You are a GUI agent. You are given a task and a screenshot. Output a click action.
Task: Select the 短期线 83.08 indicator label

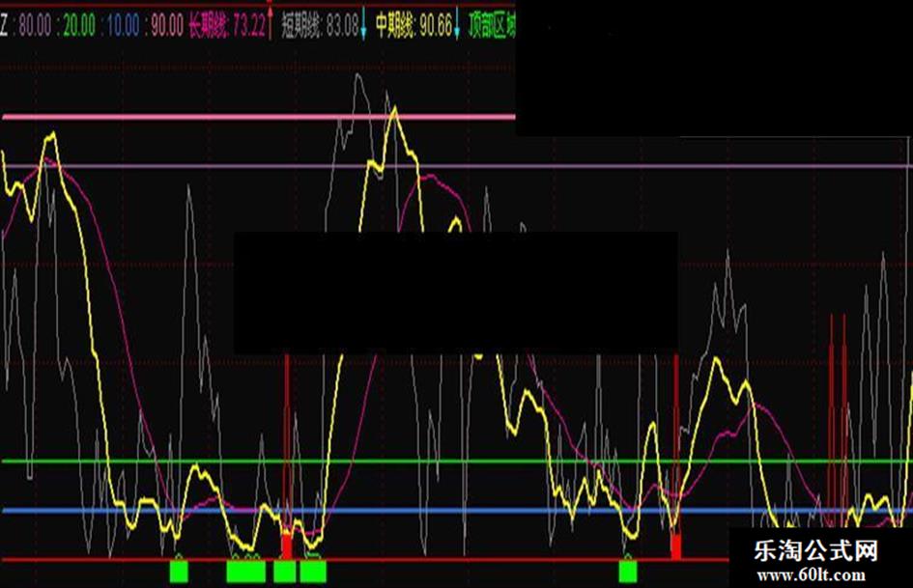coord(320,26)
